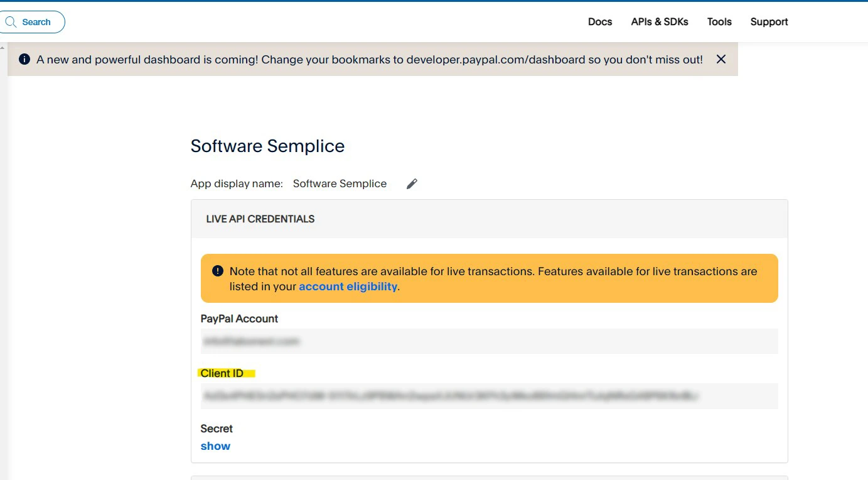Open the Docs menu item
This screenshot has width=868, height=480.
coord(600,22)
